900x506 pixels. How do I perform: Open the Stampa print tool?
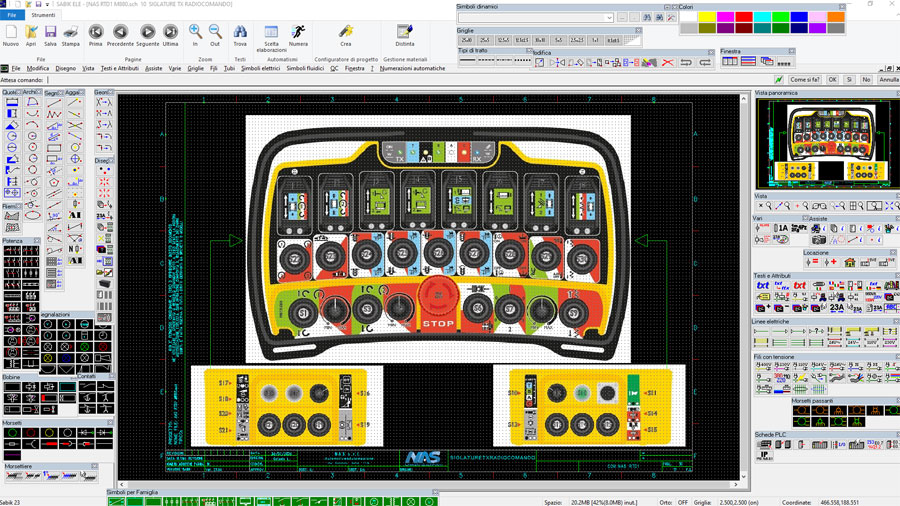tap(70, 33)
